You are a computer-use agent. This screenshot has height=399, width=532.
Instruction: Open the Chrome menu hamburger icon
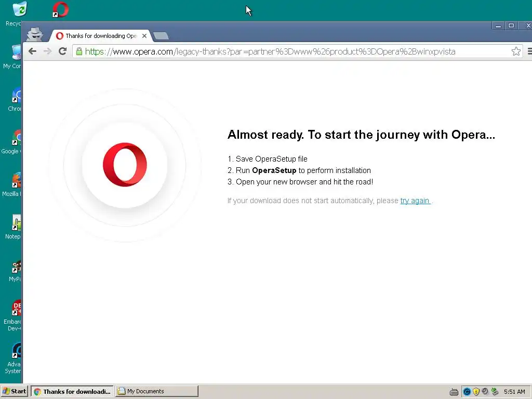click(x=529, y=51)
